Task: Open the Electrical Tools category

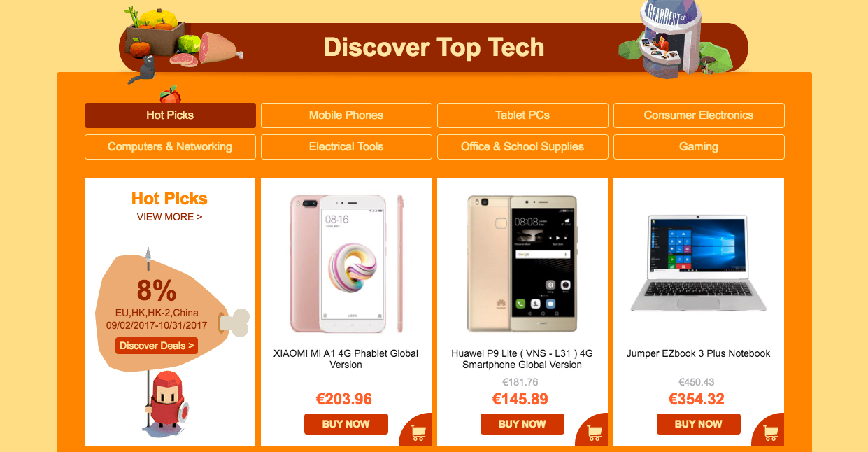Action: (x=346, y=147)
